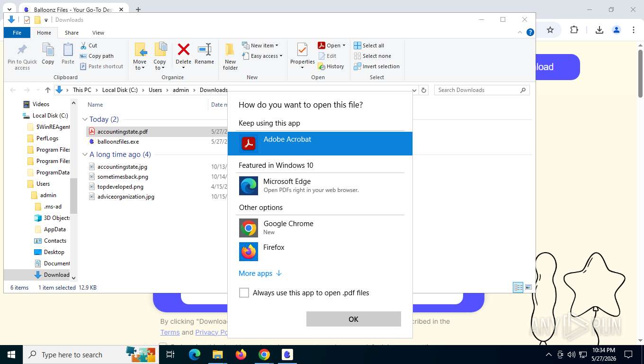Viewport: 644px width, 364px height.
Task: Bookmark page with Chrome star icon
Action: point(550,30)
